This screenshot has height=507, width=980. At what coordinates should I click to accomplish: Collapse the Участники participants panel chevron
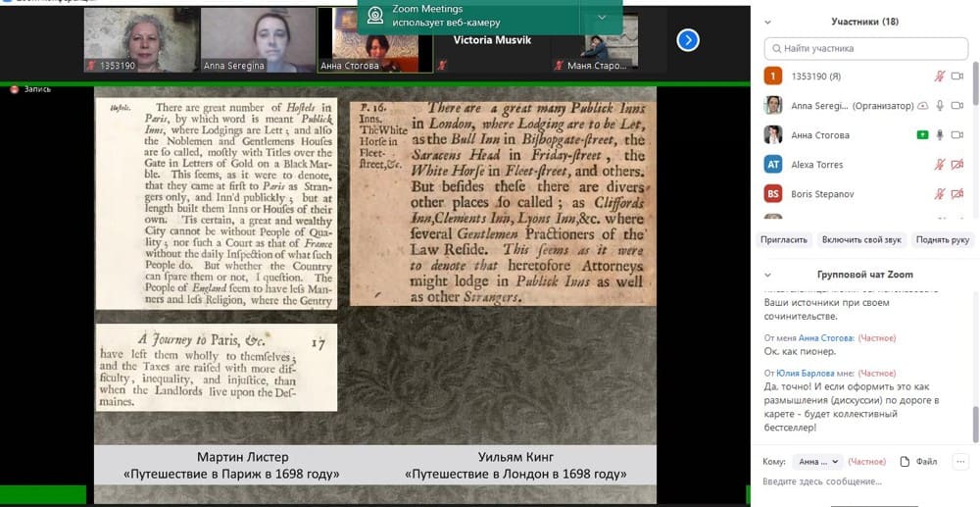pos(768,22)
